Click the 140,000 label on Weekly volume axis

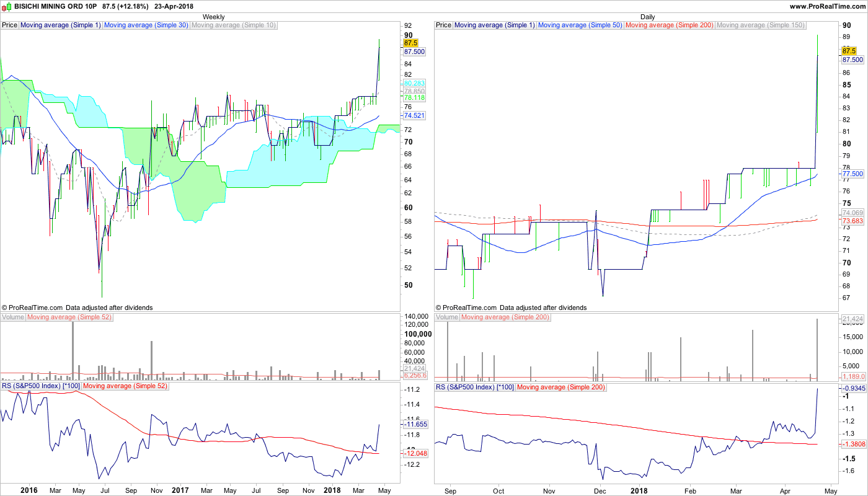[417, 316]
